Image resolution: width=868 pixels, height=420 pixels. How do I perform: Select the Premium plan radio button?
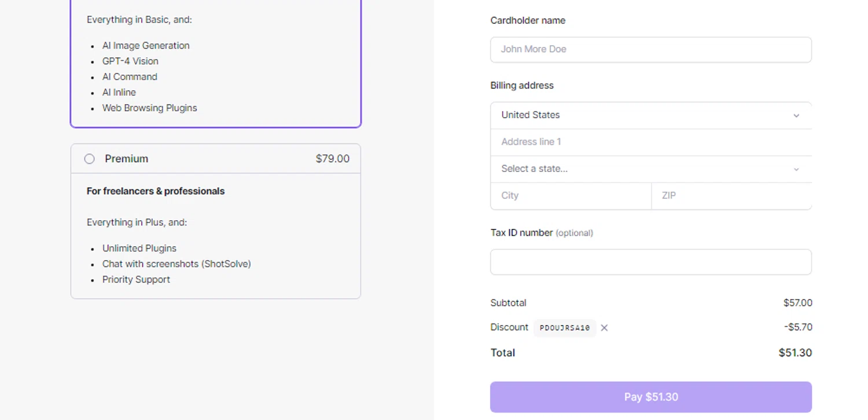(89, 159)
